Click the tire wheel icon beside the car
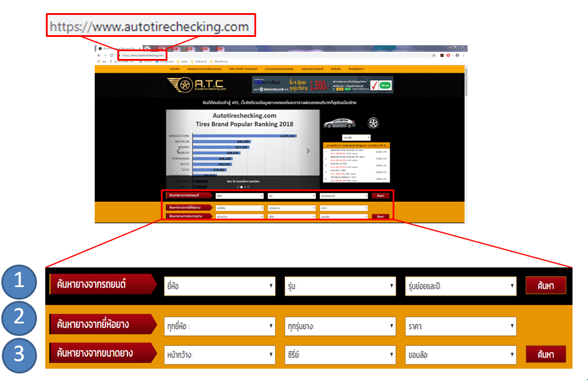Image resolution: width=588 pixels, height=380 pixels. click(x=373, y=124)
